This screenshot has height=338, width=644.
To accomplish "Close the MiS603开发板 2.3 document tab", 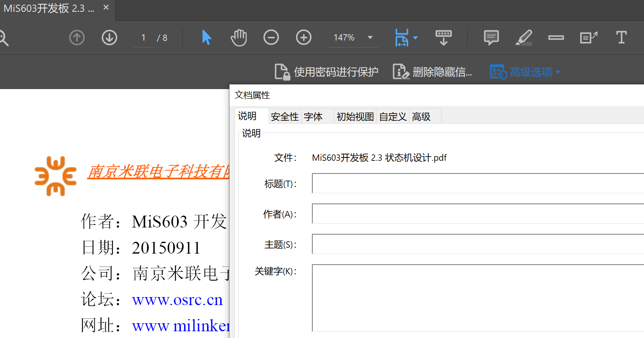I will coord(106,8).
